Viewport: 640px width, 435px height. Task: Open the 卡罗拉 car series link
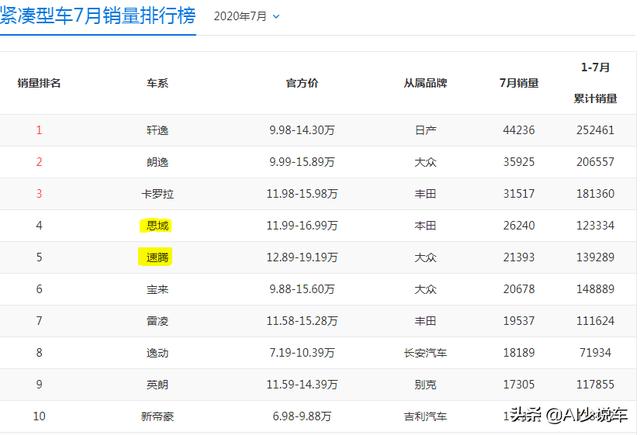click(158, 194)
